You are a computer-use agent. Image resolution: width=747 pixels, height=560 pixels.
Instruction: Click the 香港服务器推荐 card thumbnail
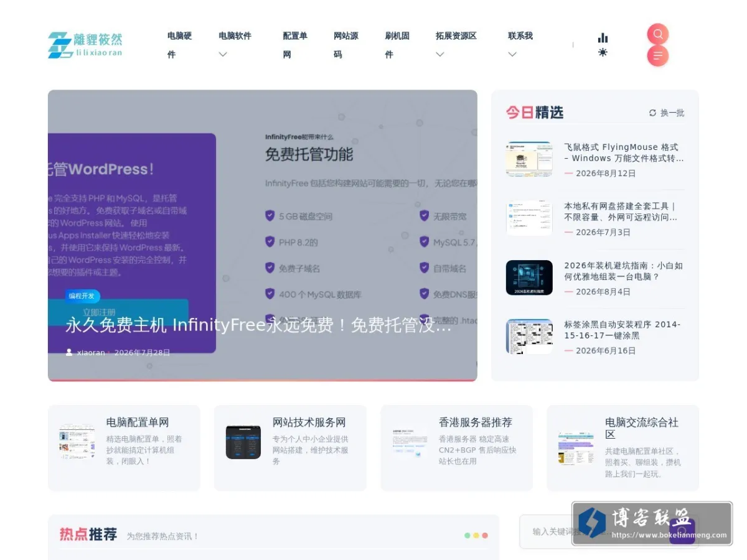410,442
